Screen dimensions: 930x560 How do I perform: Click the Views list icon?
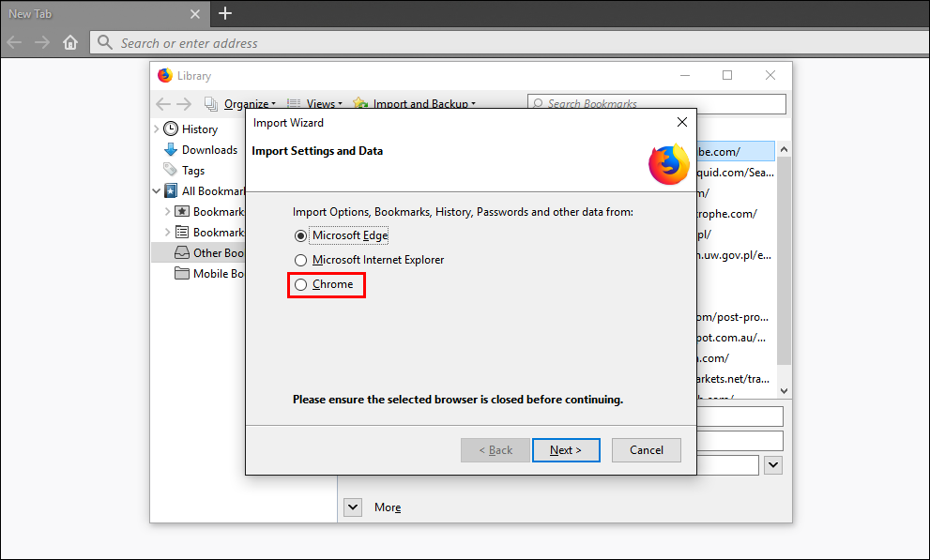point(294,104)
